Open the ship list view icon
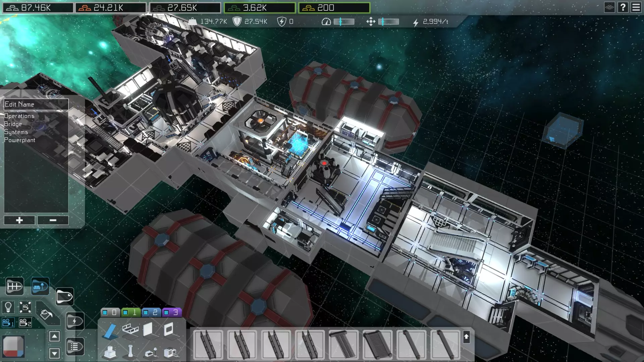Image resolution: width=644 pixels, height=362 pixels. (x=74, y=347)
